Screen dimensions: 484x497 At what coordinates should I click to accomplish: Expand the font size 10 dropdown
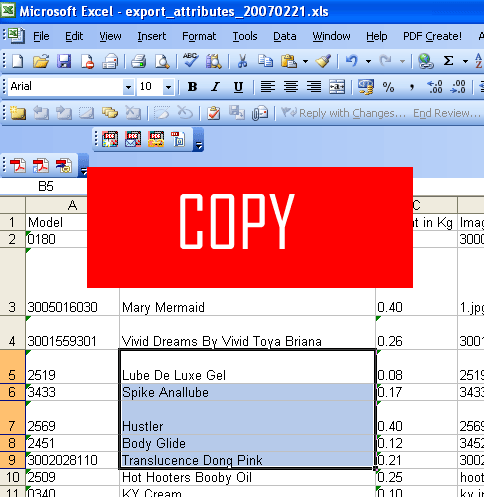pos(169,87)
